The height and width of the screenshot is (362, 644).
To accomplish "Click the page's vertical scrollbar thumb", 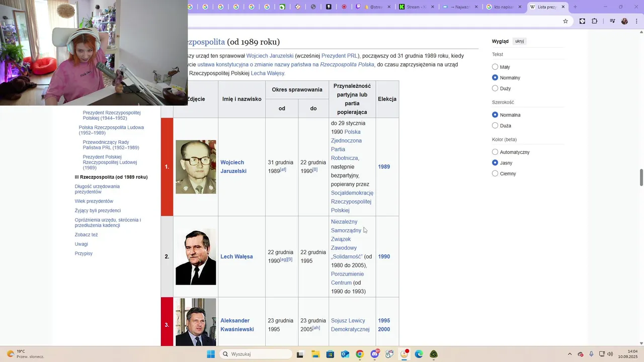I will 641,177.
